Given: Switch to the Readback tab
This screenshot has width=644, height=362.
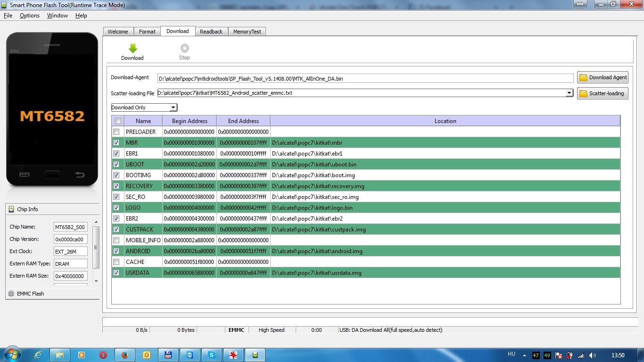Looking at the screenshot, I should [x=211, y=32].
